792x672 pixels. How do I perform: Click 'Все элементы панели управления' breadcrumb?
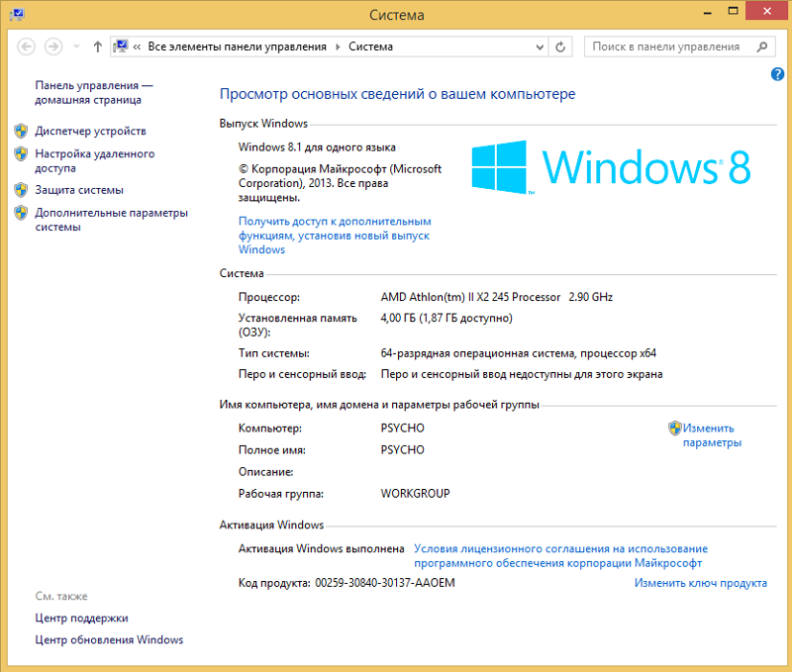pyautogui.click(x=238, y=47)
